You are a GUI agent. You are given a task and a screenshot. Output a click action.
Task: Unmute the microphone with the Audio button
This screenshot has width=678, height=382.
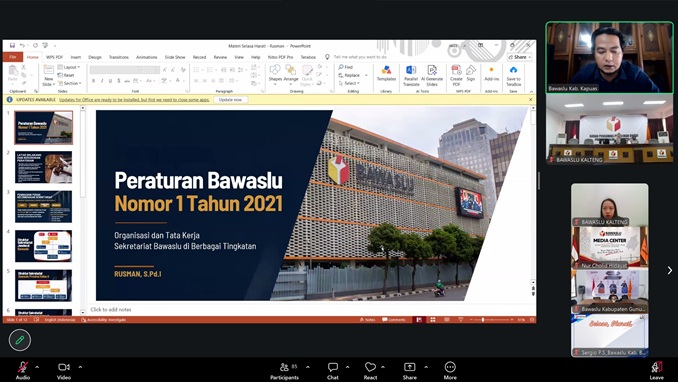(x=23, y=370)
